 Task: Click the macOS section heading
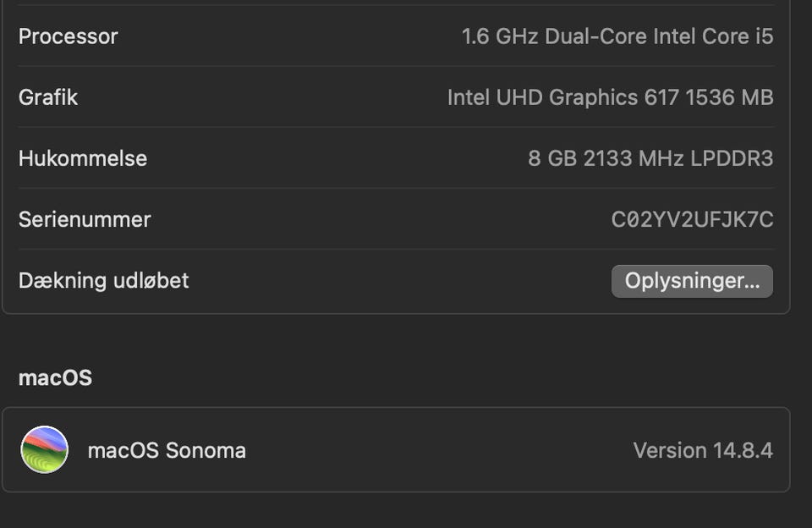55,377
